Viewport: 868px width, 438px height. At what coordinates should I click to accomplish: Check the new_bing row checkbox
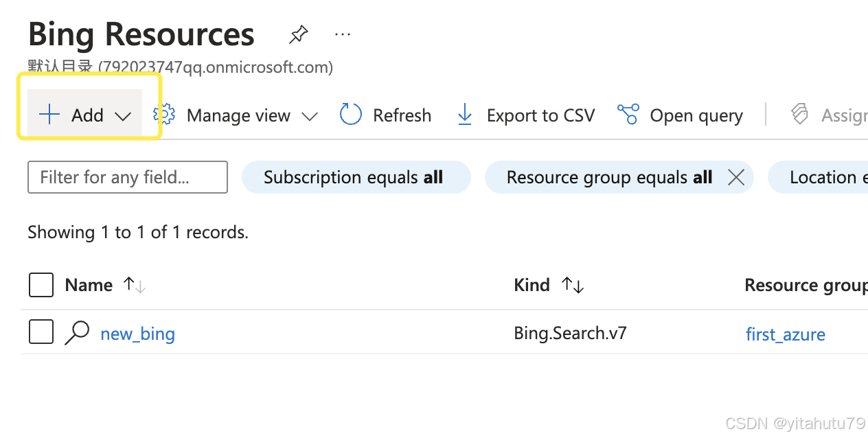41,333
